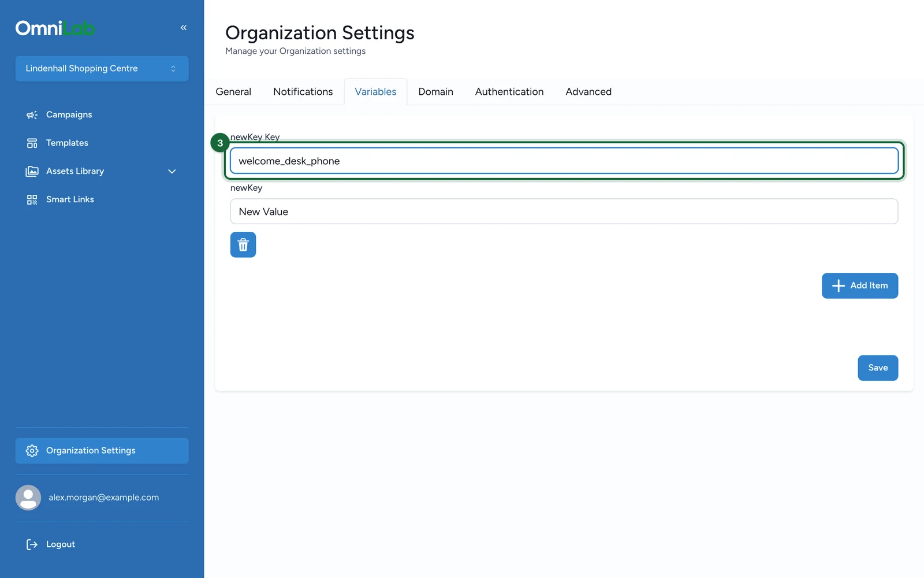Screen dimensions: 924x578
Task: Click the Assets Library image icon
Action: pos(32,172)
